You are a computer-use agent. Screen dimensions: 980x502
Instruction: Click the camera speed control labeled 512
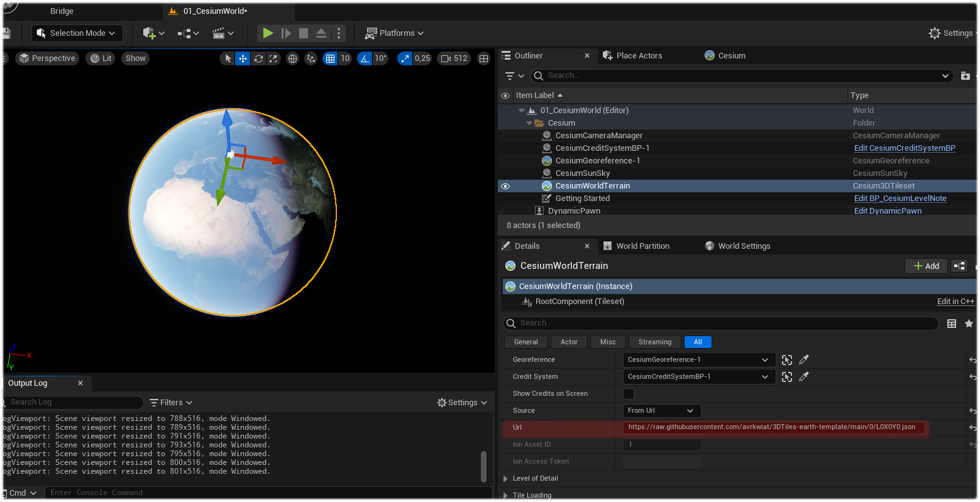click(x=454, y=58)
